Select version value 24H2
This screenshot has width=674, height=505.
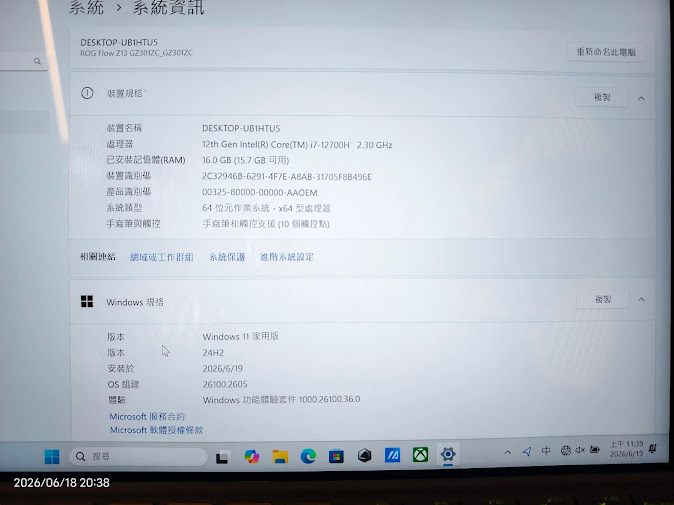click(213, 352)
